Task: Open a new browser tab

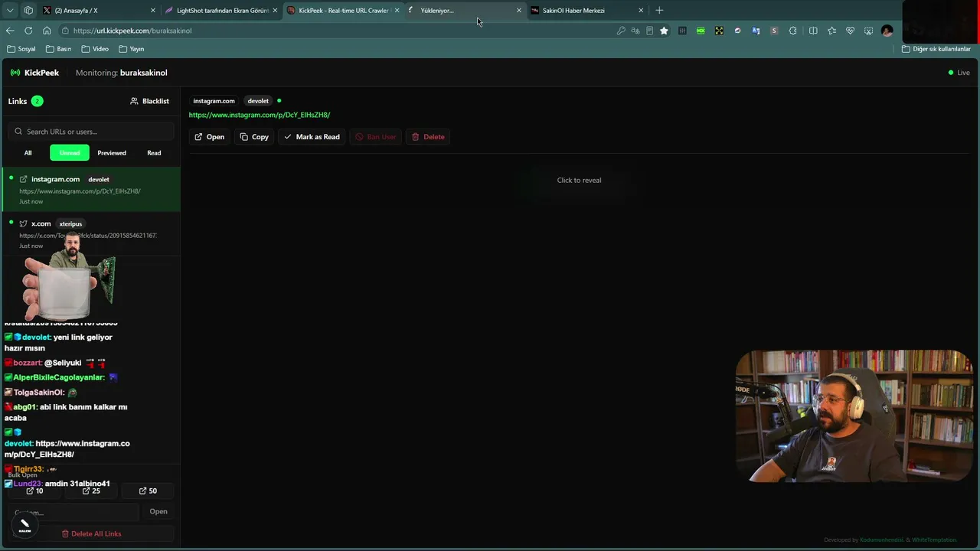Action: point(659,11)
